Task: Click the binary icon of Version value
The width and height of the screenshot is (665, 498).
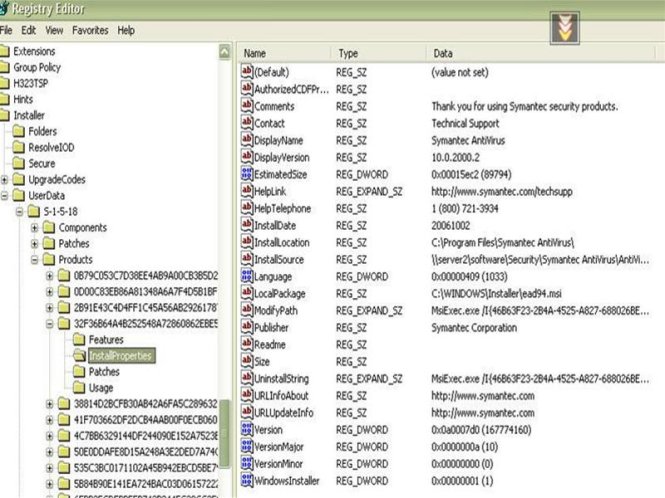Action: click(x=247, y=429)
